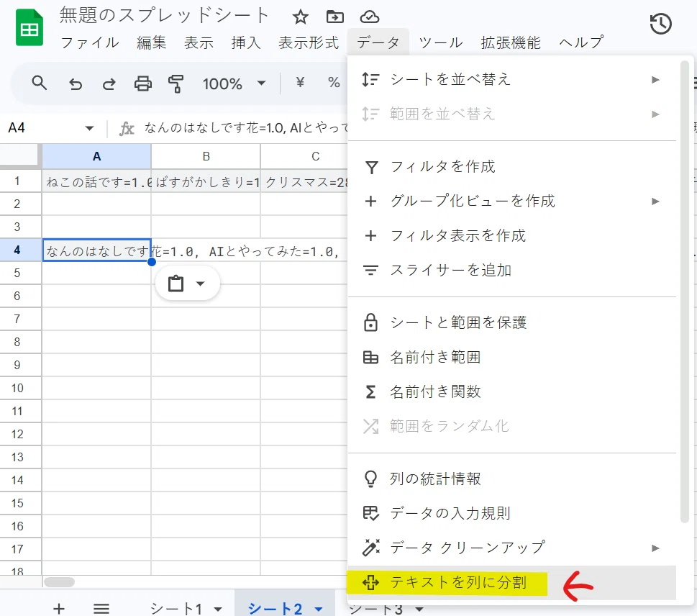
Task: Open the シート2 tab dropdown arrow
Action: tap(318, 609)
